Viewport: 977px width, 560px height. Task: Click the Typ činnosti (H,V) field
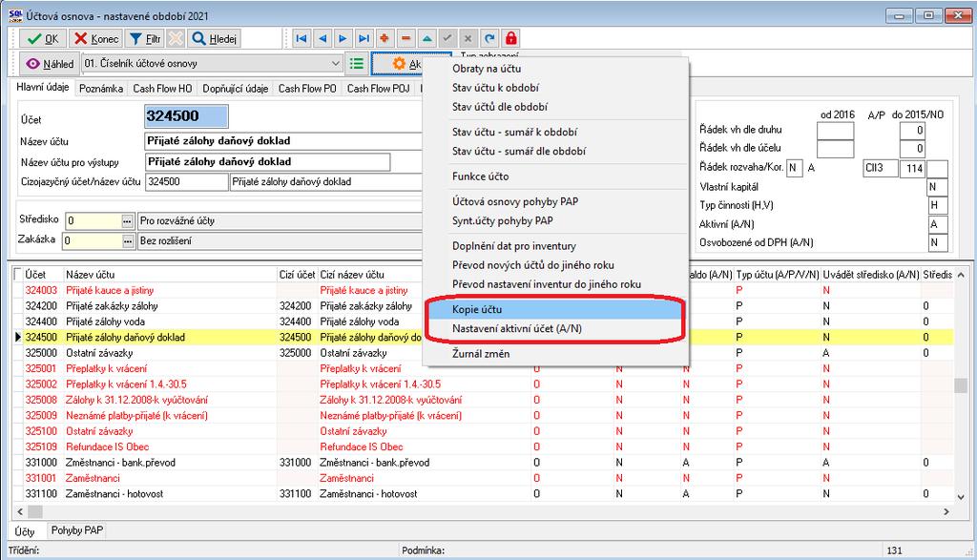tap(938, 205)
